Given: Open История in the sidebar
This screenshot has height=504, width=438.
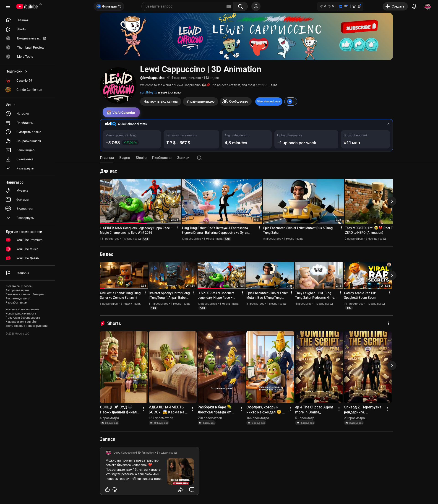Looking at the screenshot, I should pos(23,114).
